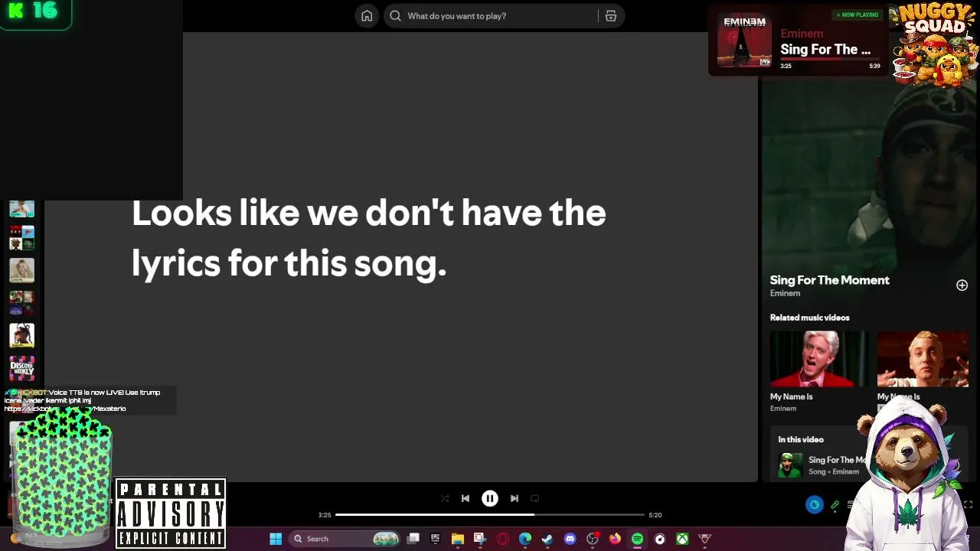This screenshot has width=980, height=551.
Task: Open Snipping Tool from the taskbar
Action: 479,539
